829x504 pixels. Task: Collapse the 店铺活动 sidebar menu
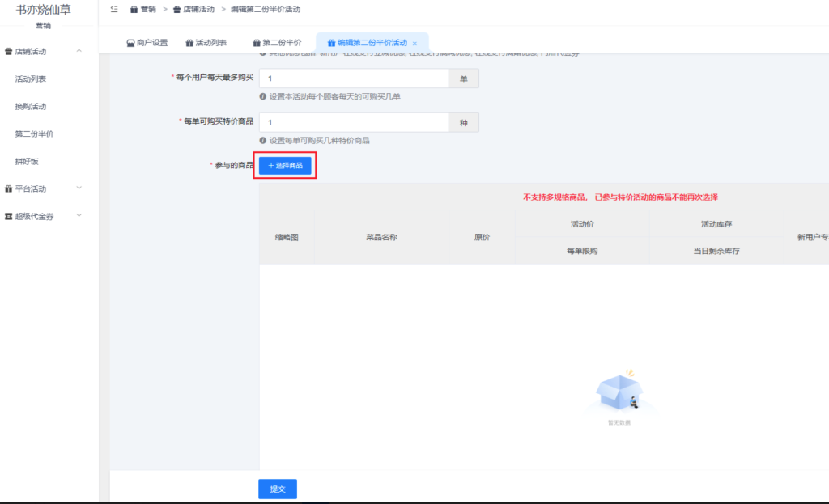tap(79, 52)
